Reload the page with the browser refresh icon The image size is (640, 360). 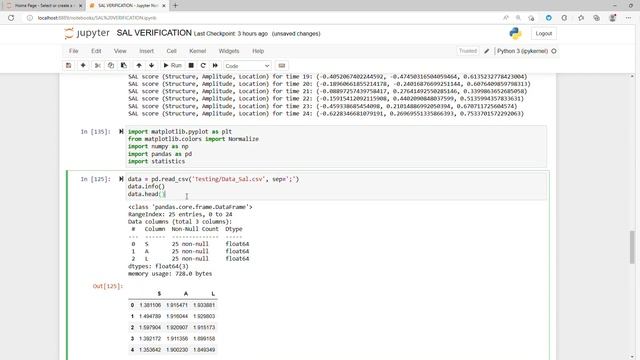[11, 18]
